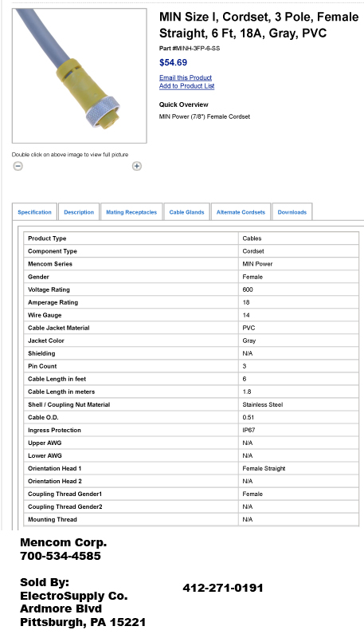
Task: Select the Mating Receptacles tab
Action: pos(131,212)
